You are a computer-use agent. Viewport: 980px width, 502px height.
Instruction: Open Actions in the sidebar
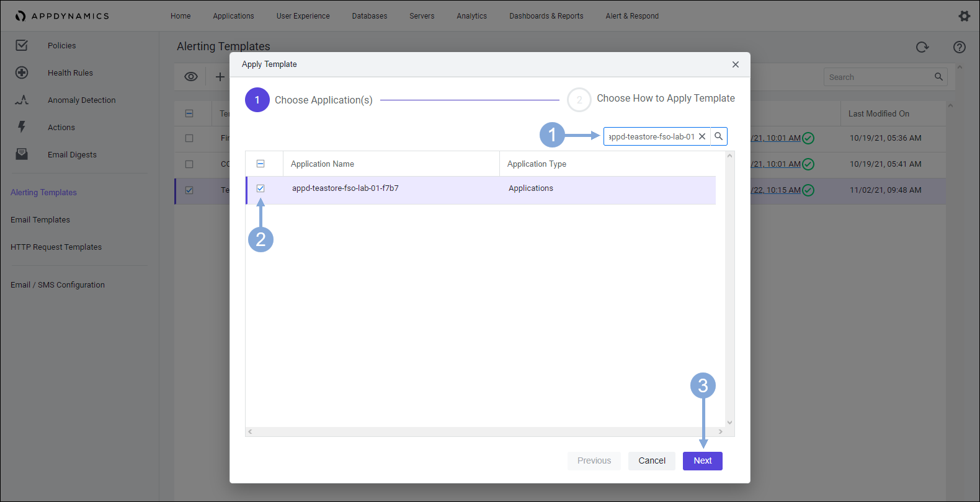coord(61,128)
